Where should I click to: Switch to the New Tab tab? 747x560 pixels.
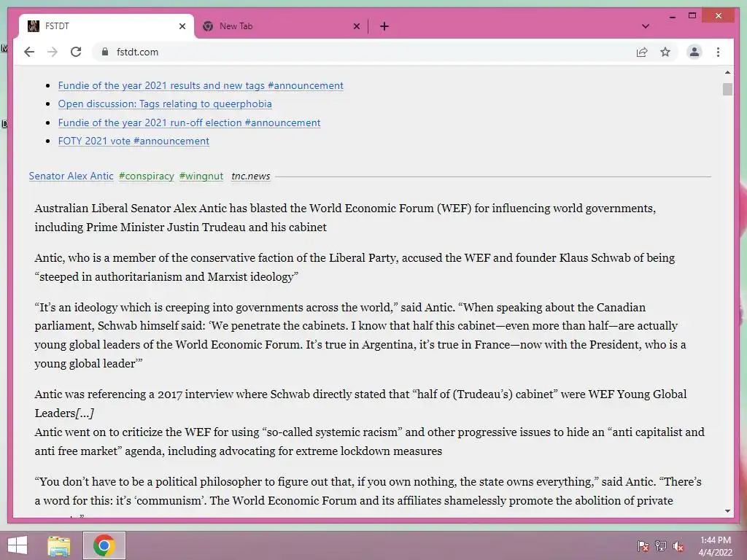click(x=281, y=26)
